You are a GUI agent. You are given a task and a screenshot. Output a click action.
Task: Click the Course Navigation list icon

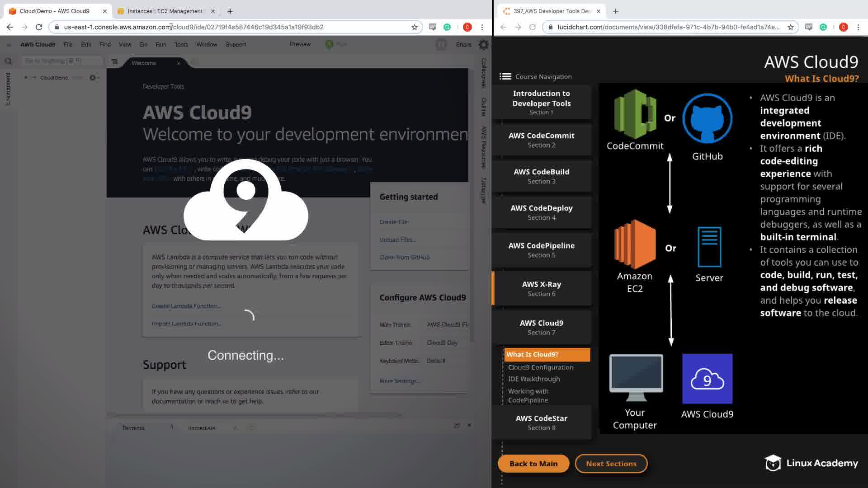coord(505,76)
